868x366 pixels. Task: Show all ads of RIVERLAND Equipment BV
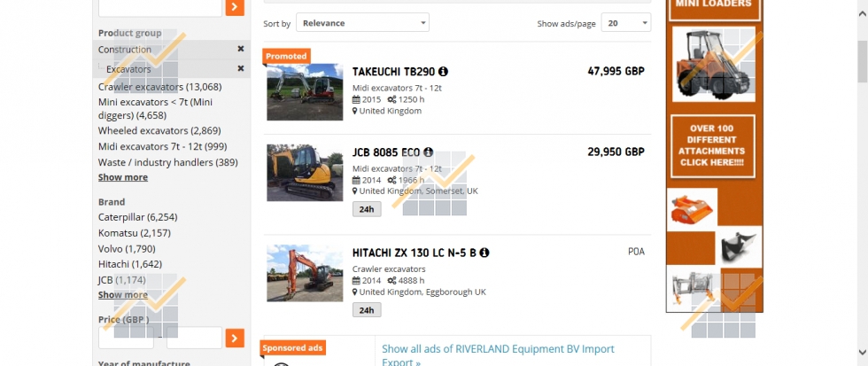click(x=498, y=355)
